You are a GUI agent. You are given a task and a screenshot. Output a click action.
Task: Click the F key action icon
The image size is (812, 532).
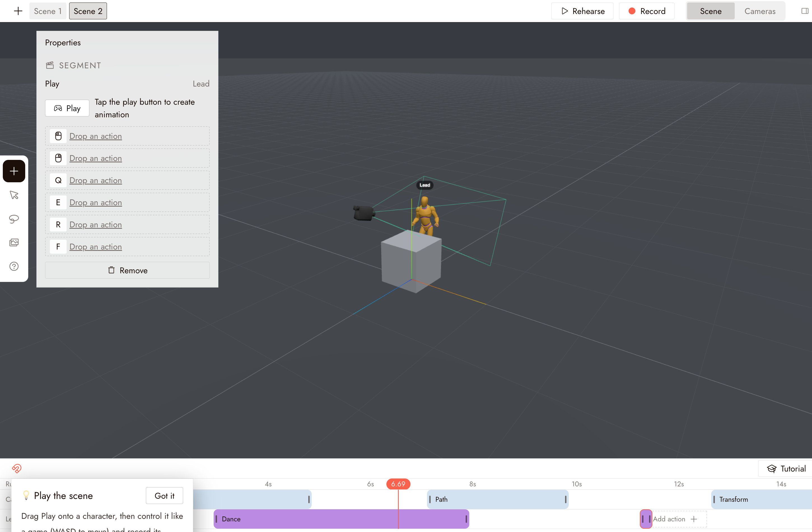point(58,247)
